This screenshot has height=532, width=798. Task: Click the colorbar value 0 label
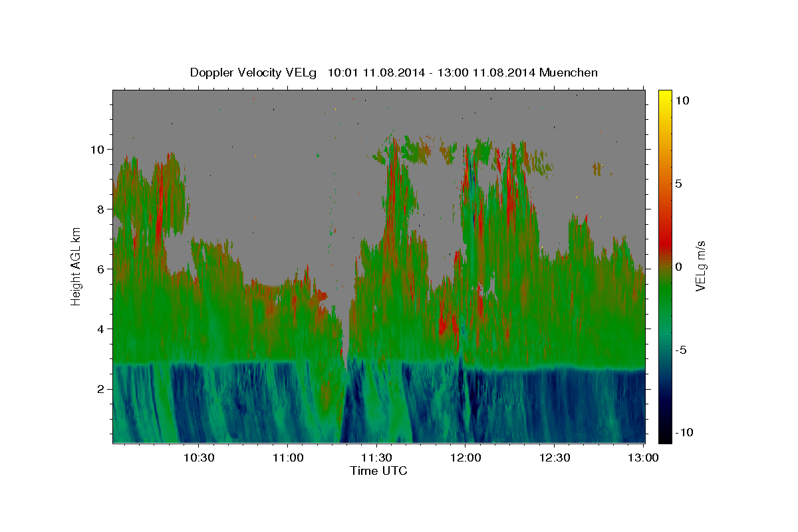678,266
